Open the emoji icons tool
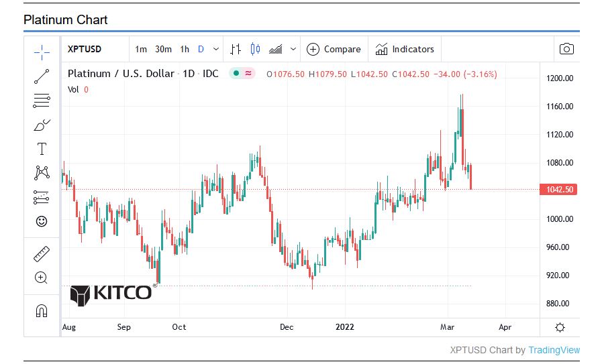The height and width of the screenshot is (364, 602). (42, 221)
